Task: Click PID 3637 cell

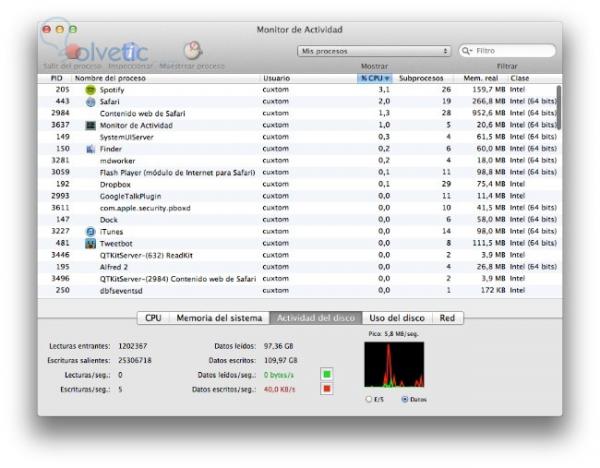Action: pyautogui.click(x=60, y=125)
